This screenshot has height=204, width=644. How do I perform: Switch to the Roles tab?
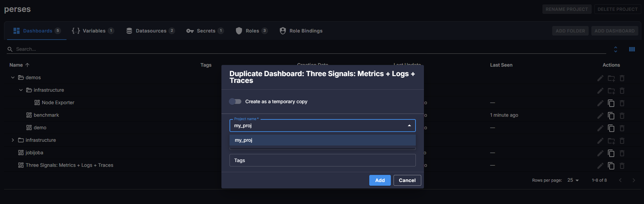click(252, 31)
